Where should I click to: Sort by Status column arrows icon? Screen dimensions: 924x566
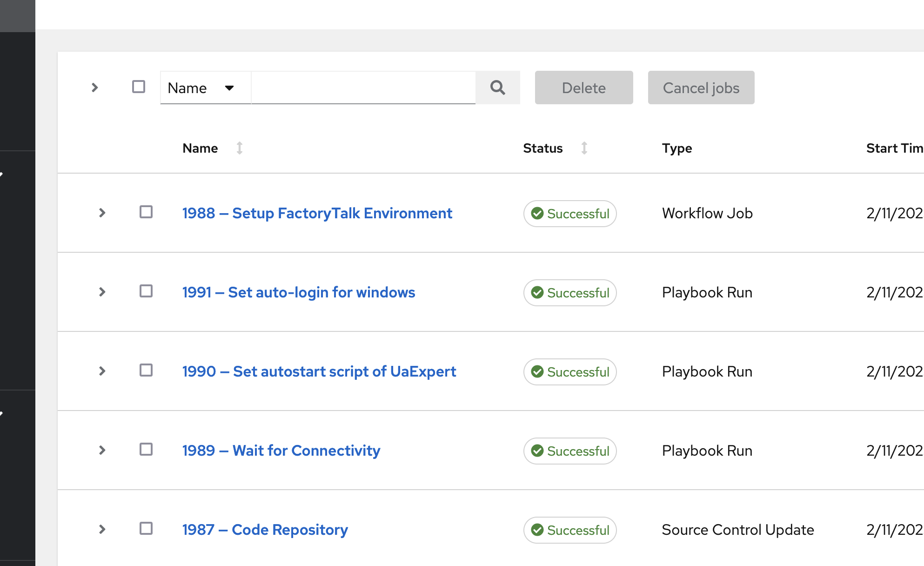pos(584,148)
